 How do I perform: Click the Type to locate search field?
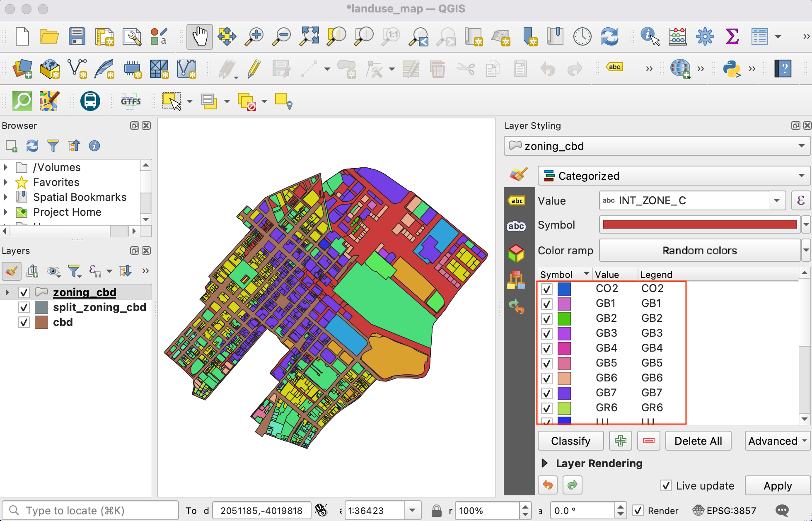pyautogui.click(x=91, y=511)
